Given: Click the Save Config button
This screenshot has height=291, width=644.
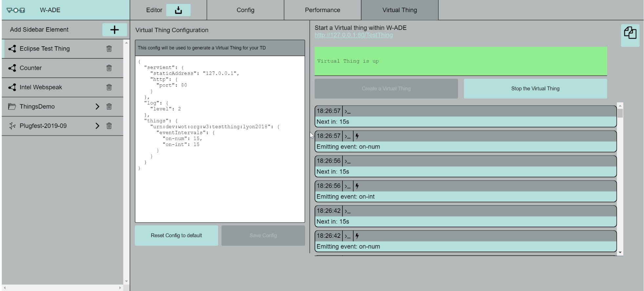Looking at the screenshot, I should tap(263, 236).
